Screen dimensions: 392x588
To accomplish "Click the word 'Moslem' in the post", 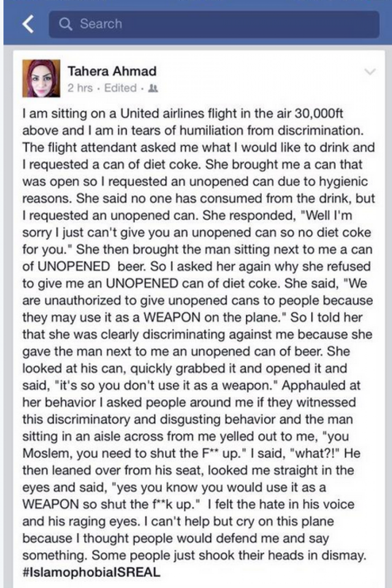I will pos(47,453).
